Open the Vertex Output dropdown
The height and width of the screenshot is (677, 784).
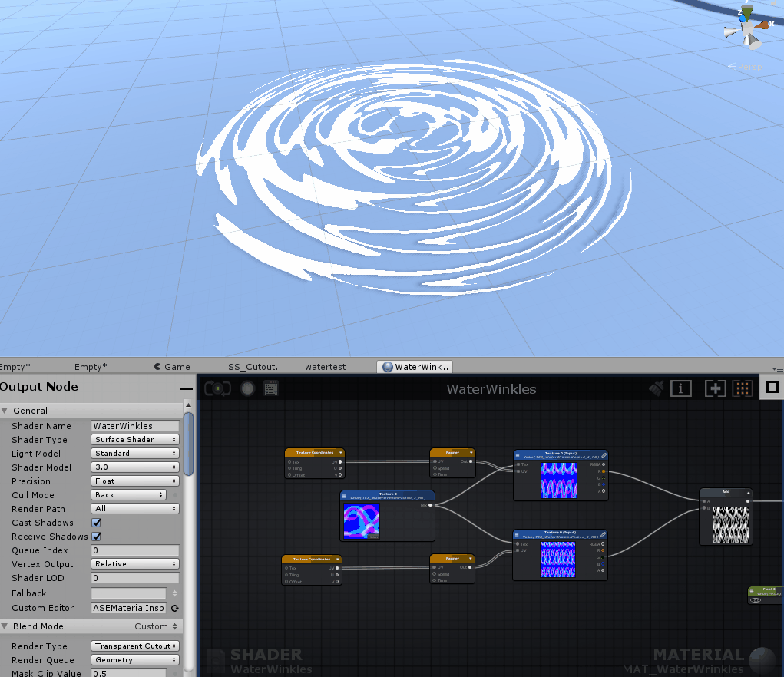coord(135,564)
